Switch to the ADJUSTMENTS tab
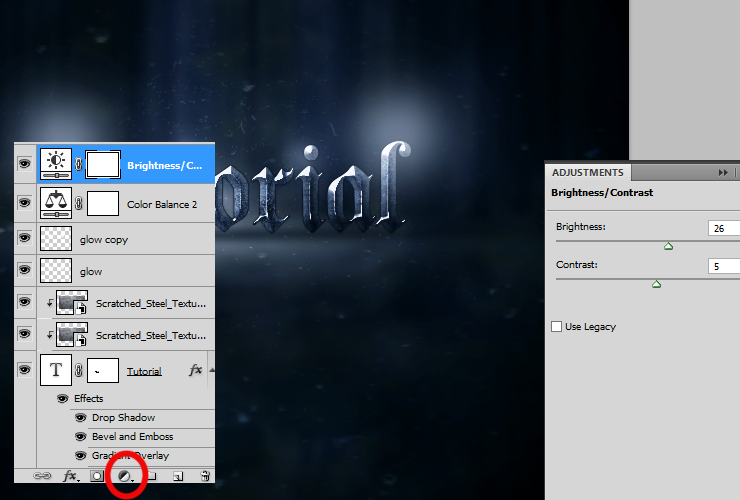Viewport: 740px width, 500px height. [588, 172]
